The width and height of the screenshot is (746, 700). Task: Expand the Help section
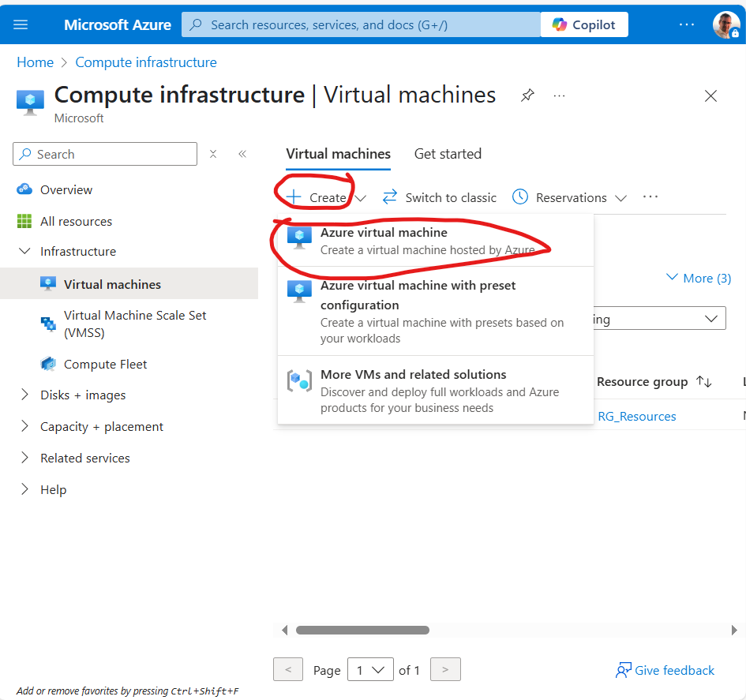(x=24, y=489)
